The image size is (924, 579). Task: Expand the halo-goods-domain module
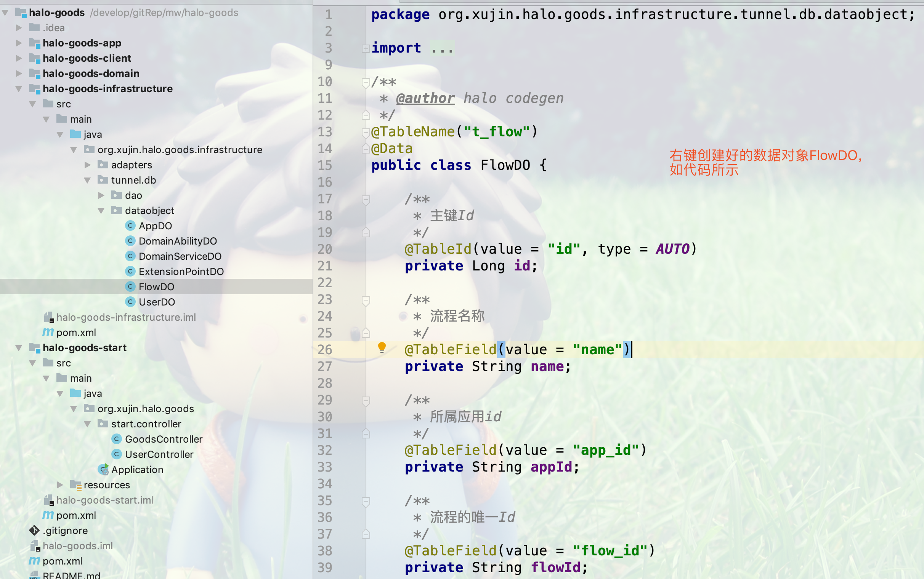19,73
